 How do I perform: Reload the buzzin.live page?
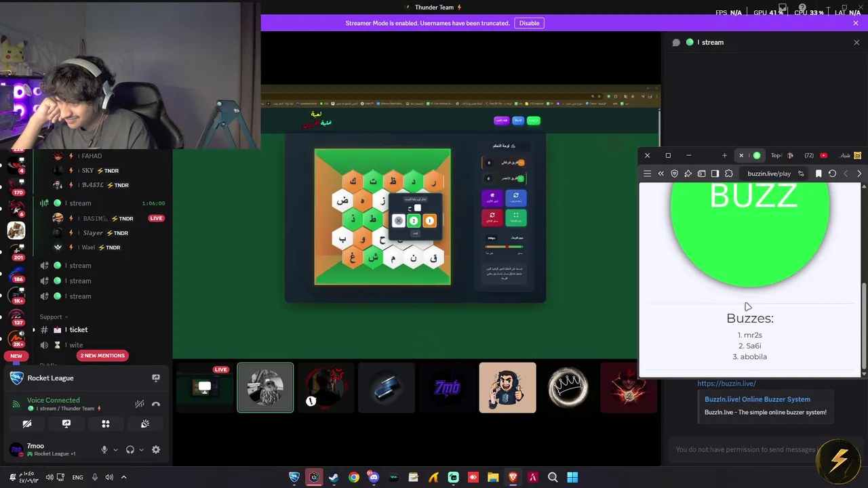(x=832, y=174)
